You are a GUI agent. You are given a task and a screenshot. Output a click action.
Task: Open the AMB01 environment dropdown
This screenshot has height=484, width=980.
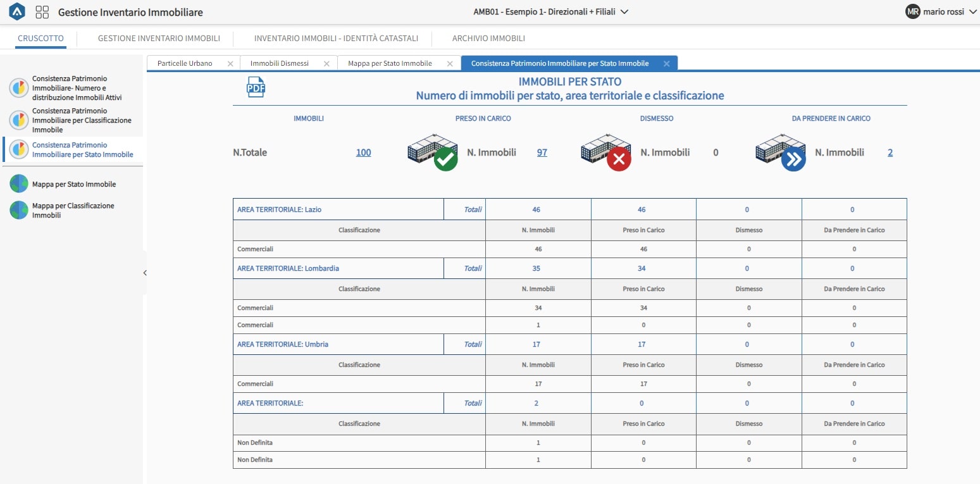550,11
